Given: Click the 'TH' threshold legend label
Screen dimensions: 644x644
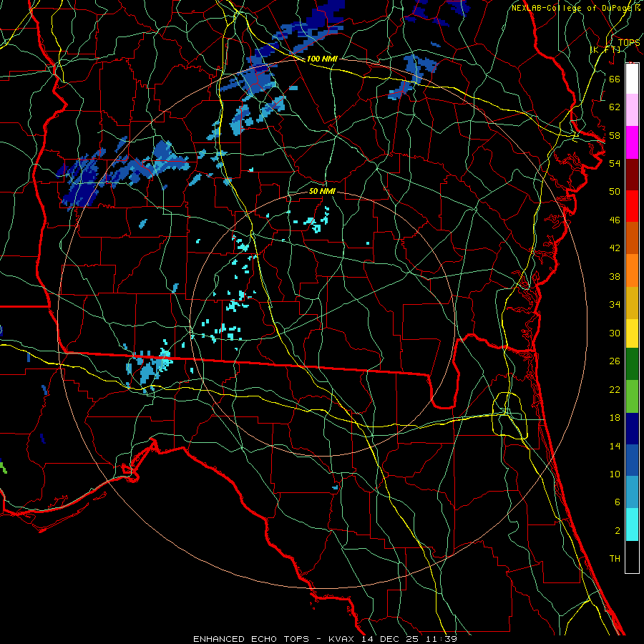Looking at the screenshot, I should tap(615, 559).
